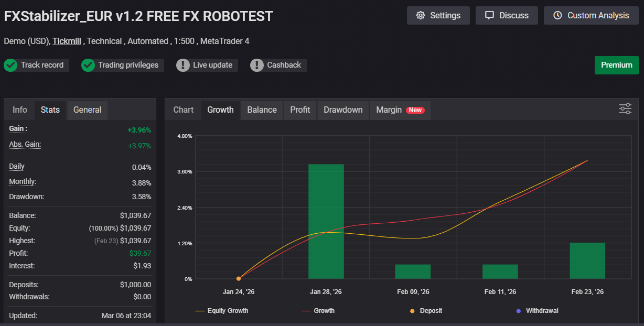The height and width of the screenshot is (326, 644).
Task: Open the chart filter sliders icon
Action: (625, 109)
